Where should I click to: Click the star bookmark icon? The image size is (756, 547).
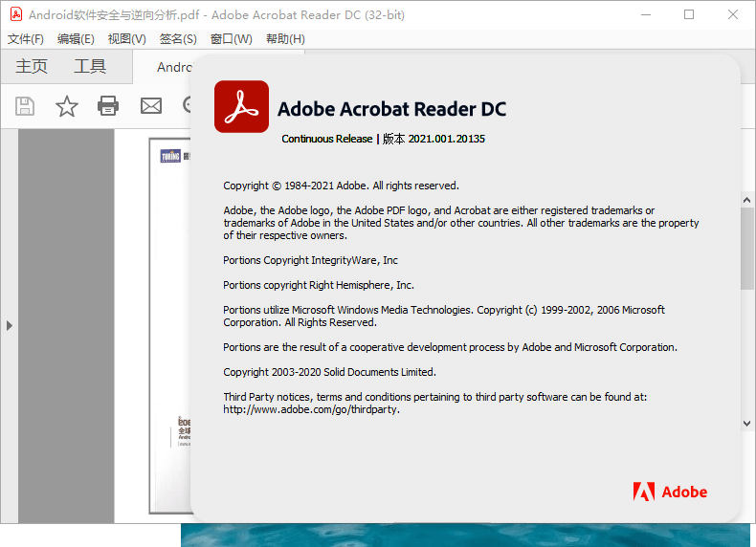(x=67, y=106)
